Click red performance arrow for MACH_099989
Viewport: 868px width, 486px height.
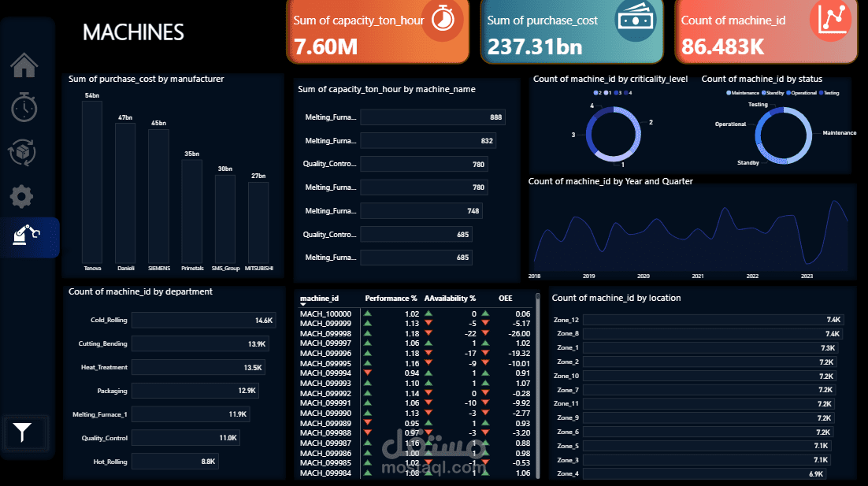pyautogui.click(x=368, y=423)
